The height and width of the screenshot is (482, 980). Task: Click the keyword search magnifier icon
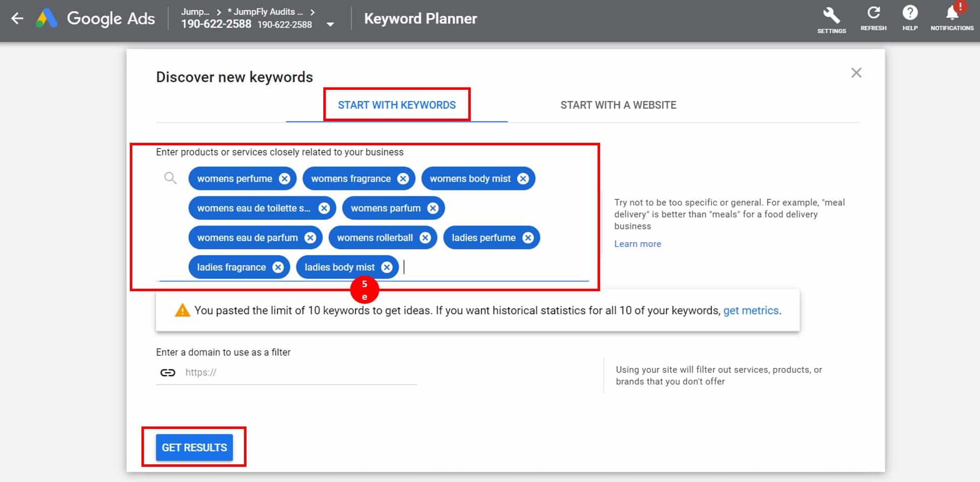[x=170, y=178]
